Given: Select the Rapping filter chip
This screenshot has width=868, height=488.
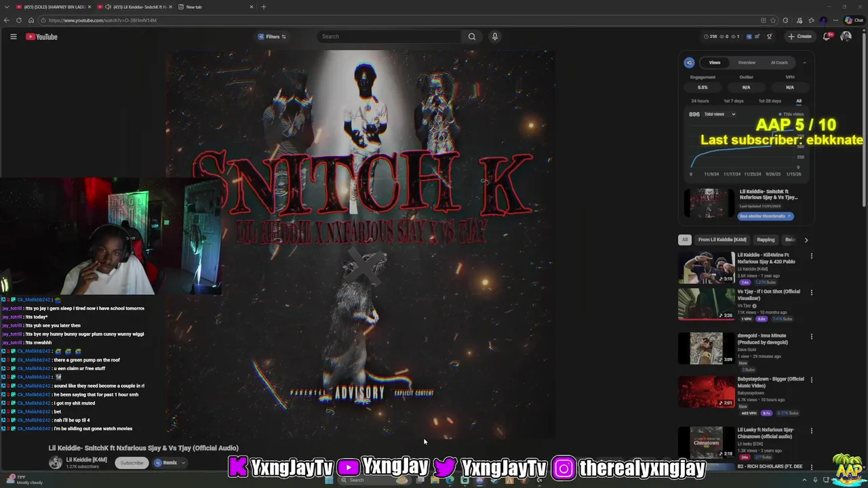Looking at the screenshot, I should (x=766, y=239).
